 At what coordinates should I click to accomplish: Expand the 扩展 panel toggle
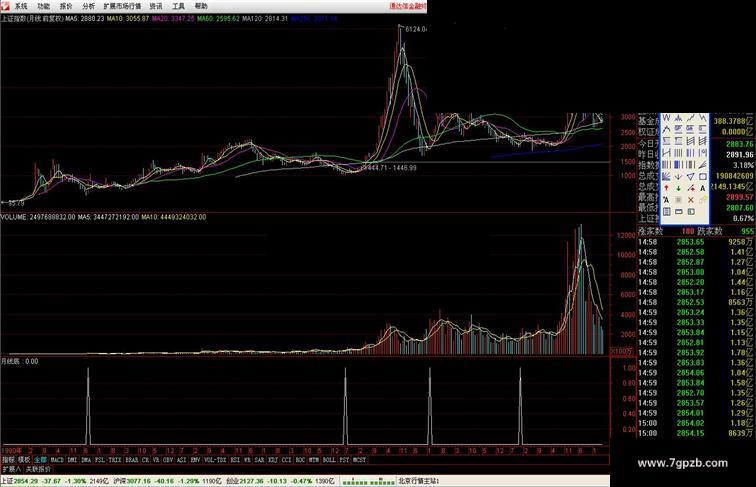click(11, 469)
